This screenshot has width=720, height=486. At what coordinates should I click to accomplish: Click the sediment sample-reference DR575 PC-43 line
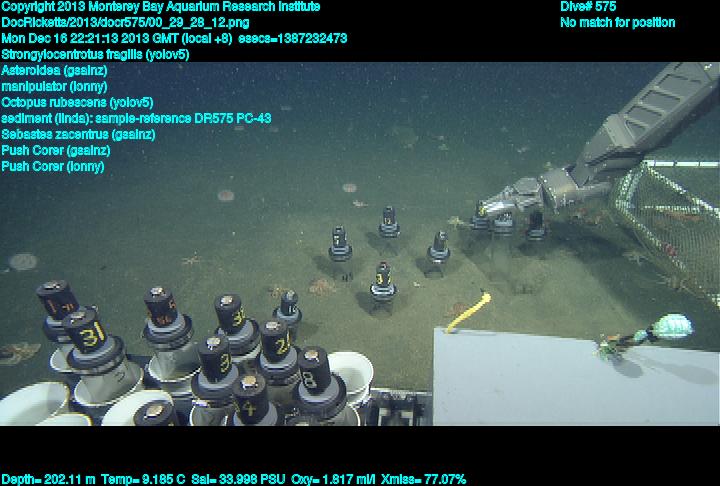136,118
